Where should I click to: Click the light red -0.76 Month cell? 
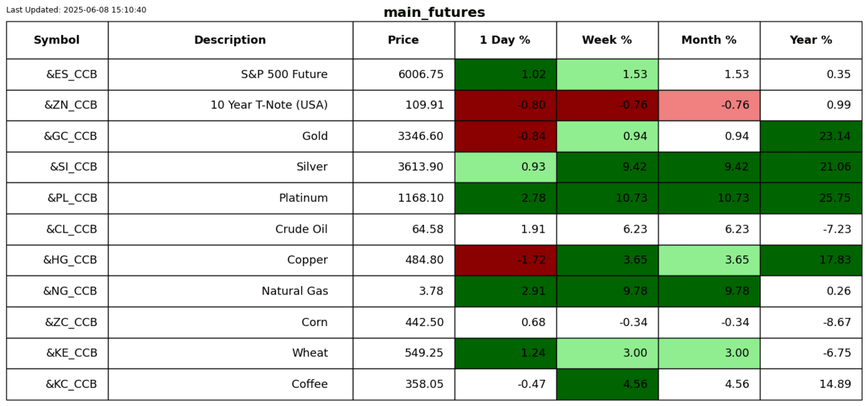click(709, 106)
